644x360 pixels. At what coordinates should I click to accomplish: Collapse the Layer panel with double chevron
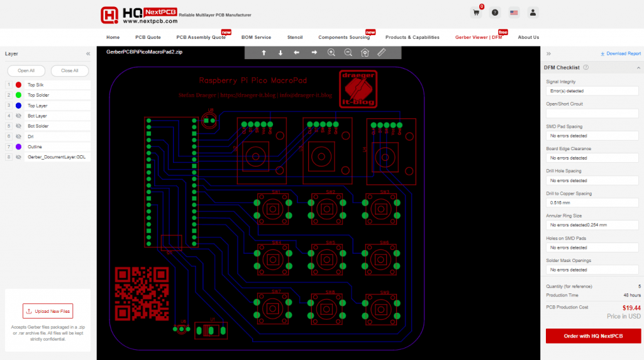[x=88, y=54]
